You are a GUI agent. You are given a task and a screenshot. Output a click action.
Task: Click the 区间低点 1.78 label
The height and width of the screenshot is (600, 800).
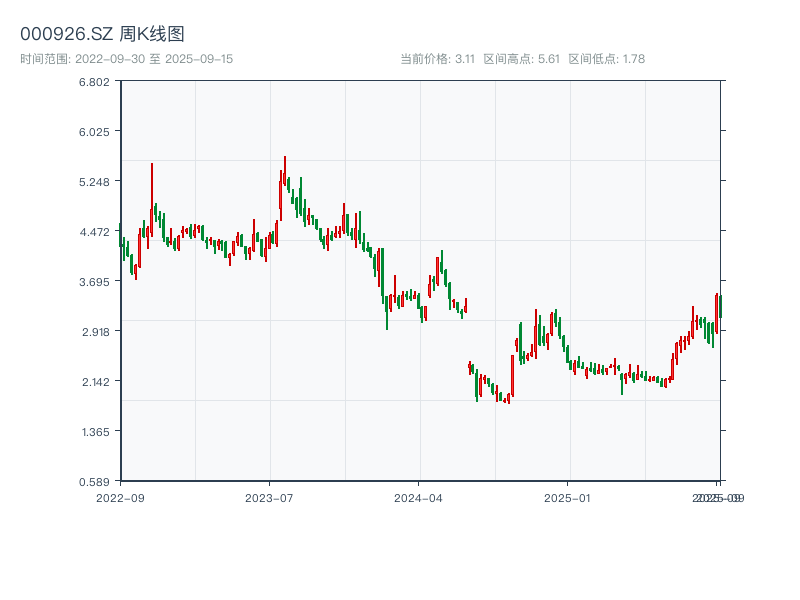point(606,59)
